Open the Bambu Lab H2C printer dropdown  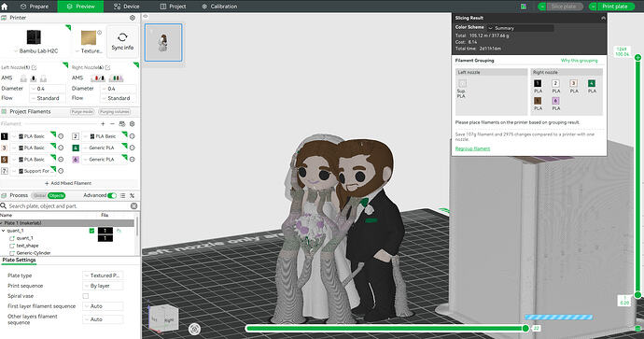[36, 51]
